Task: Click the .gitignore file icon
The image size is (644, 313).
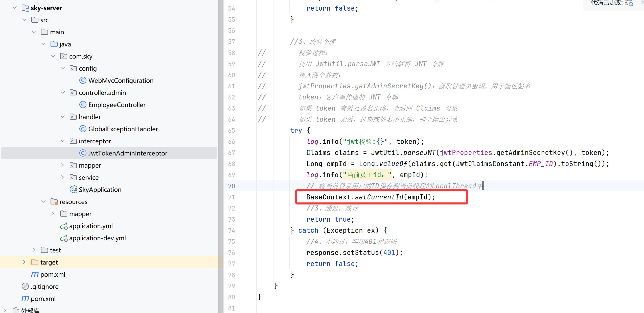Action: [25, 286]
